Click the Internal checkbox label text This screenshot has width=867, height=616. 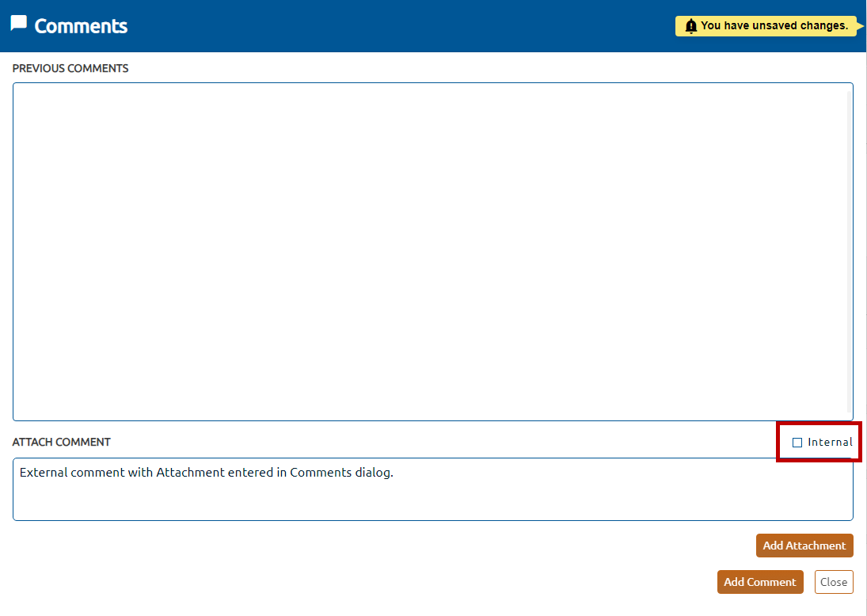click(830, 443)
